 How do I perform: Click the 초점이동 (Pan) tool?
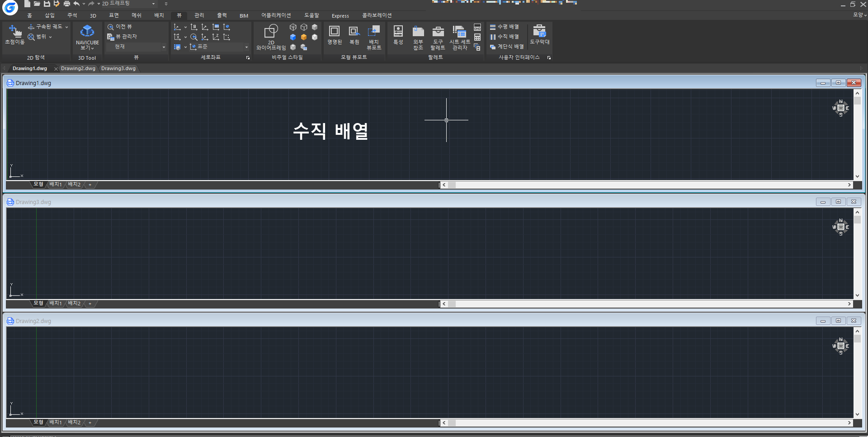point(15,35)
